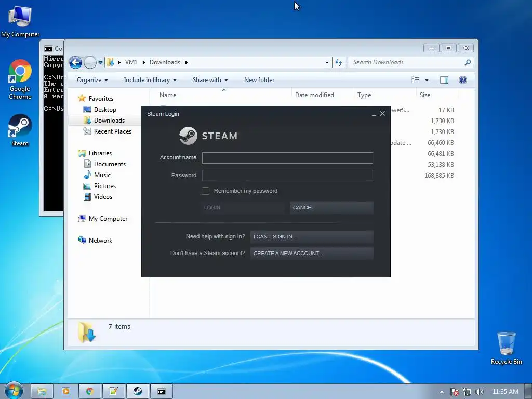This screenshot has height=399, width=532.
Task: Open the Pictures library
Action: [105, 186]
